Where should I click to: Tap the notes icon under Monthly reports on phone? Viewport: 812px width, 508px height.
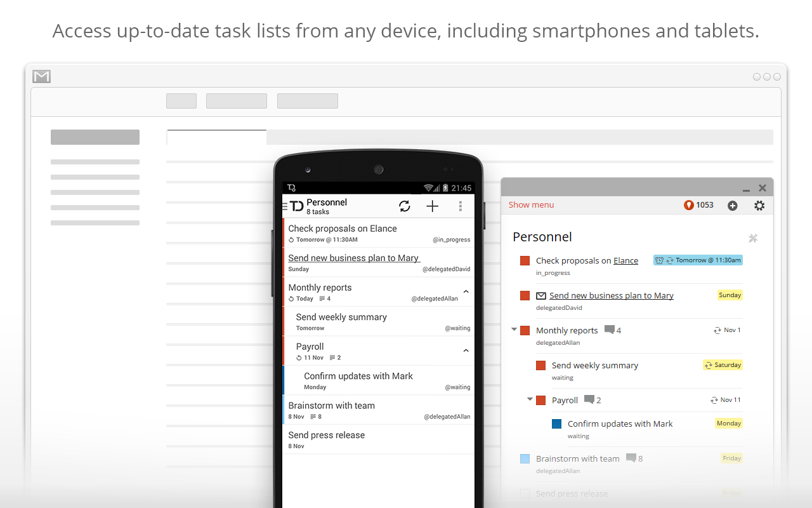[322, 298]
